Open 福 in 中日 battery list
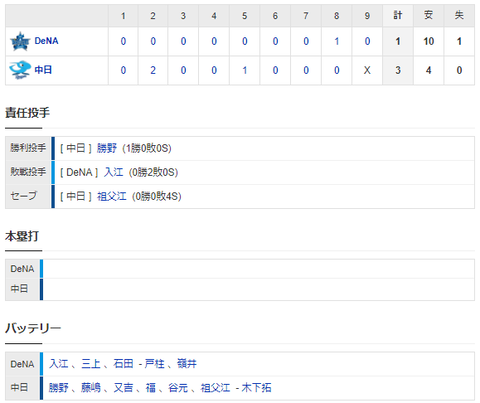The image size is (480, 403). tap(151, 388)
